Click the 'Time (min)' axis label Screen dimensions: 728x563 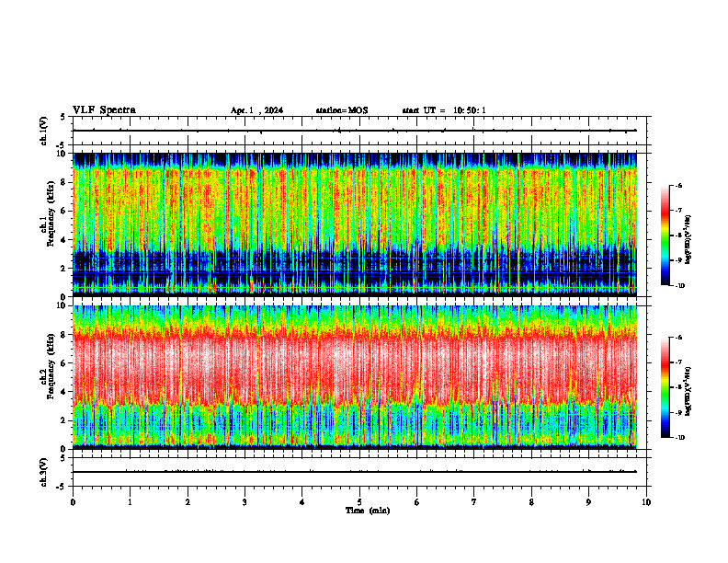tap(368, 511)
